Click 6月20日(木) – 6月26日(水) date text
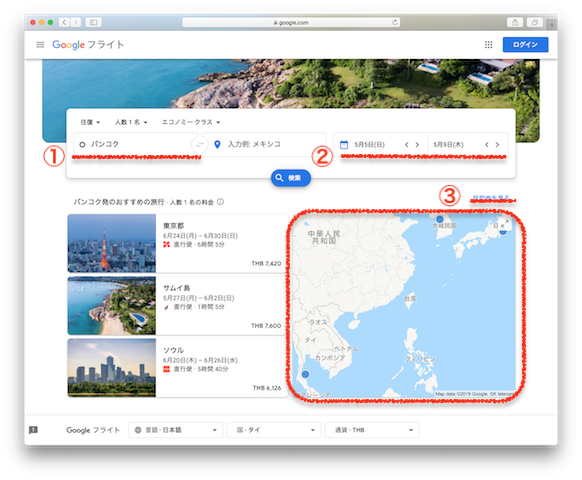 coord(200,360)
